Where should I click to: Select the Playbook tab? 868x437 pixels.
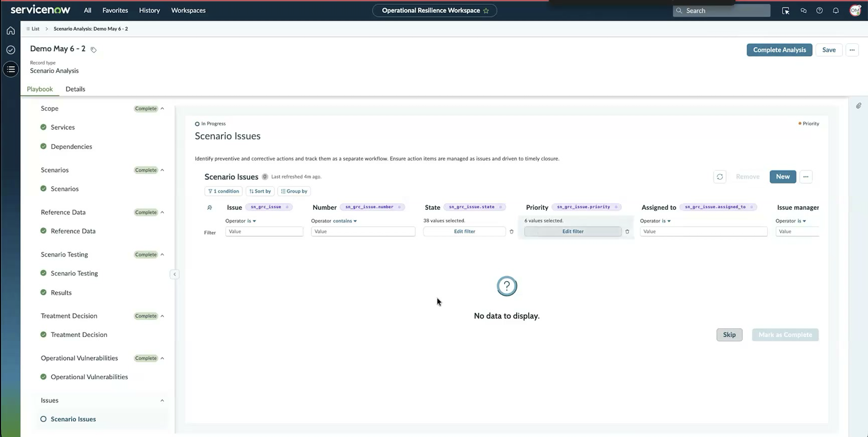pyautogui.click(x=40, y=89)
